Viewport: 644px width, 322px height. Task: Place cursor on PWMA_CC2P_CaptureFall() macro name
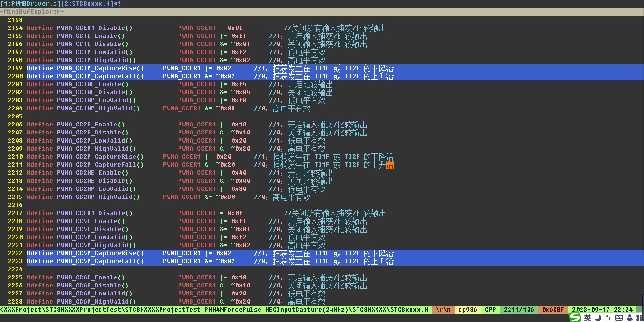click(x=100, y=165)
